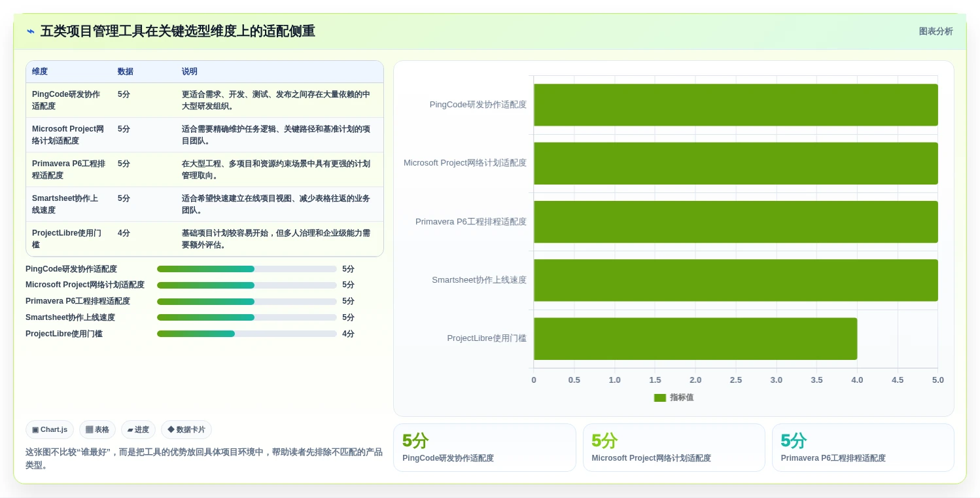Select the 进度 tag chip
980x498 pixels.
[138, 430]
